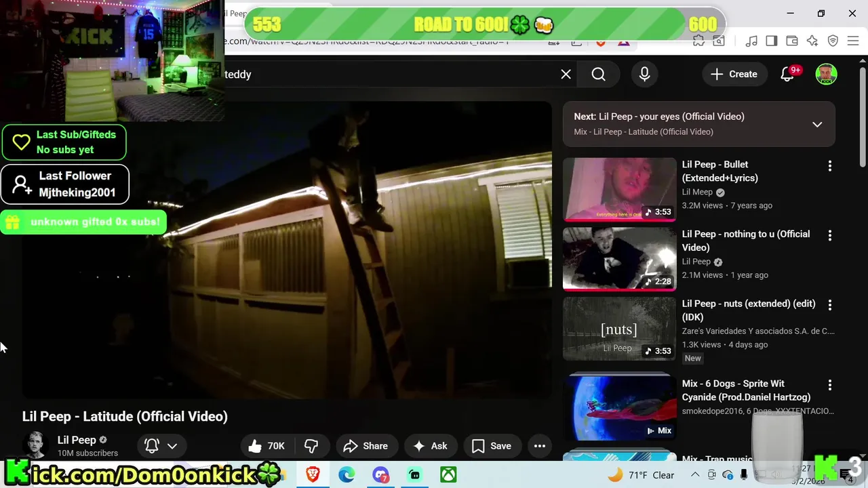Screen dimensions: 868x488
Task: Click the Brave Rewards triangle icon
Action: [x=623, y=43]
